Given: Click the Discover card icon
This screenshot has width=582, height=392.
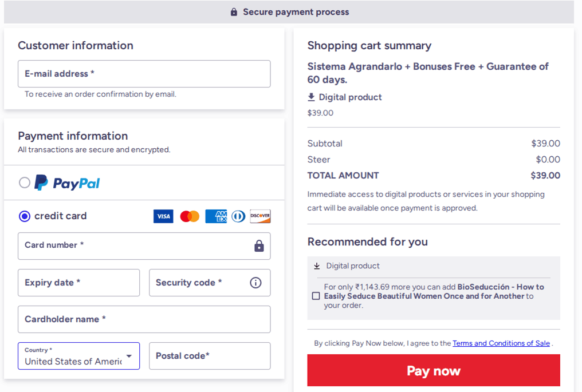Looking at the screenshot, I should click(x=260, y=216).
